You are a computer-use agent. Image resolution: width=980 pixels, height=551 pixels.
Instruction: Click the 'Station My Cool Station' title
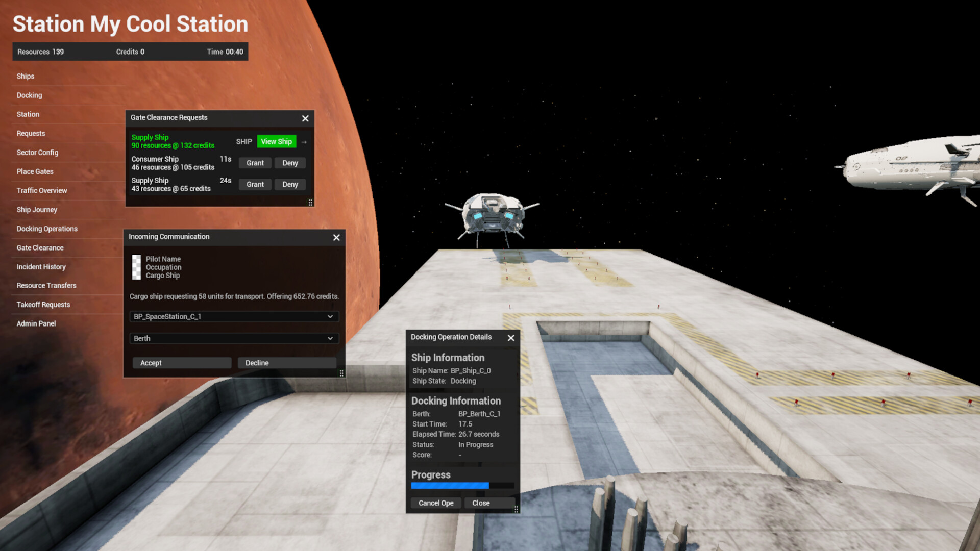tap(131, 24)
